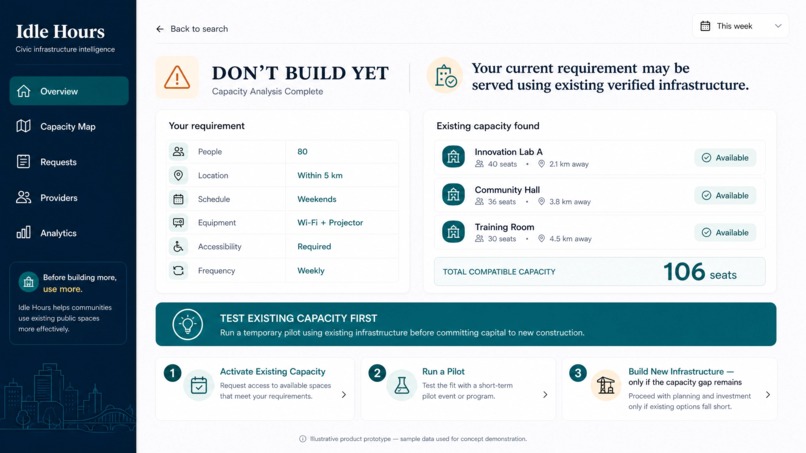Image resolution: width=806 pixels, height=453 pixels.
Task: Click the back arrow icon
Action: pos(160,29)
